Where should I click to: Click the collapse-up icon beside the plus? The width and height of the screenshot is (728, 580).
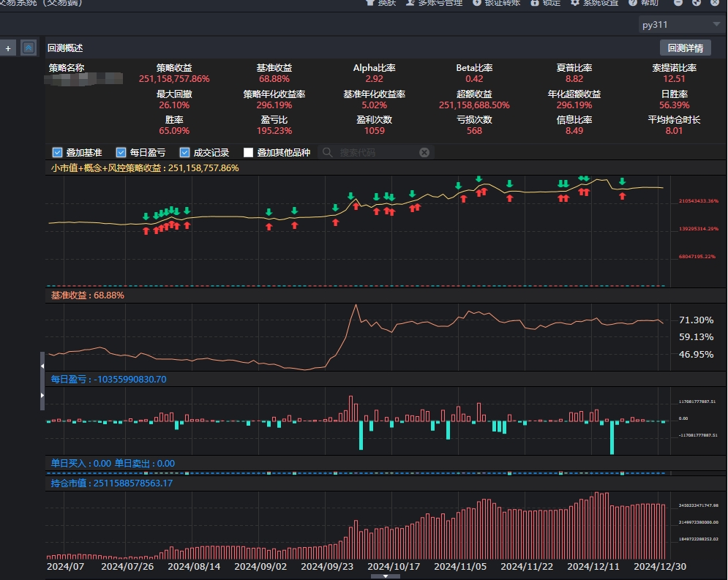click(x=29, y=48)
